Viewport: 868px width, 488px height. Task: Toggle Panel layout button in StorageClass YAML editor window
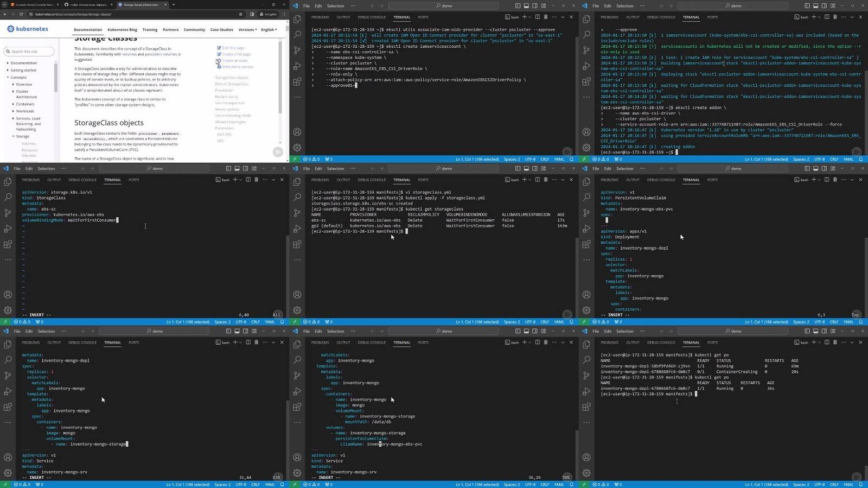coord(237,168)
